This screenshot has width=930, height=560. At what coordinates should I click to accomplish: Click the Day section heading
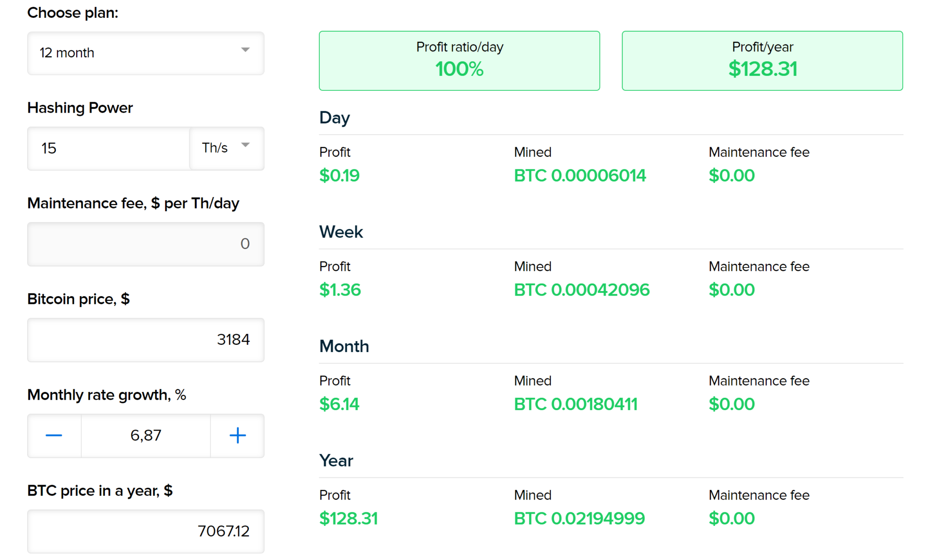point(334,118)
